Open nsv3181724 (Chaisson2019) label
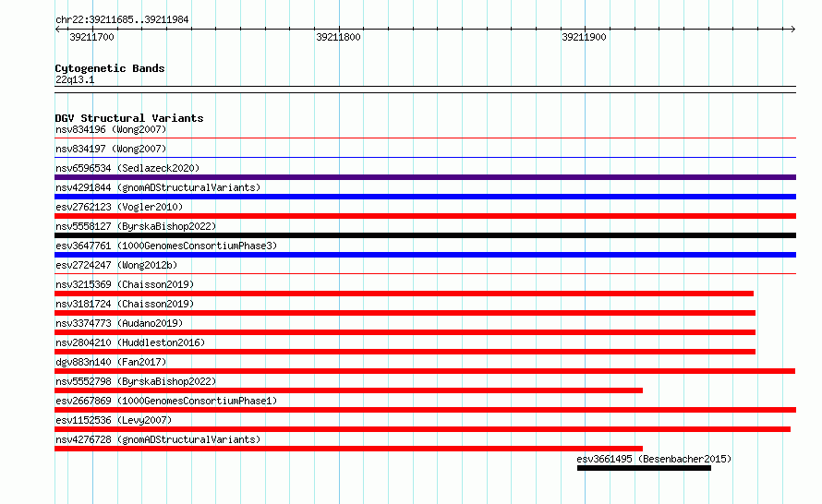Image resolution: width=822 pixels, height=504 pixels. tap(125, 304)
